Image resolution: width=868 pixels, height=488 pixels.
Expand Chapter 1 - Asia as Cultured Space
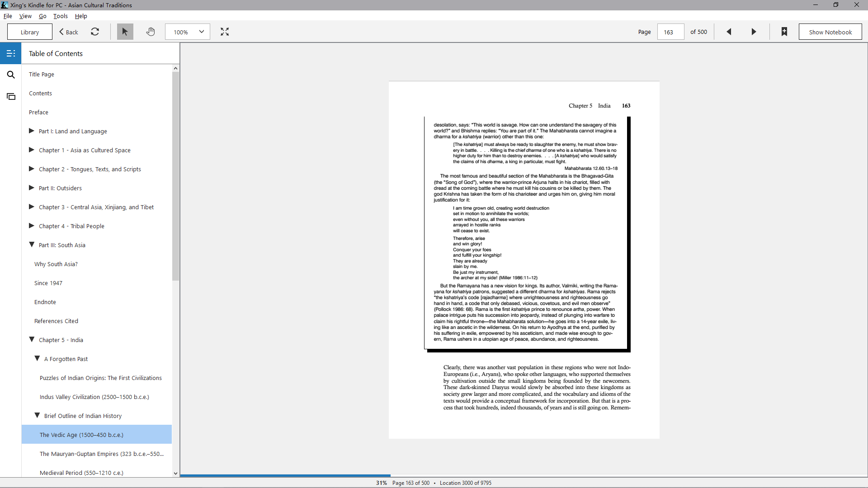(x=32, y=150)
